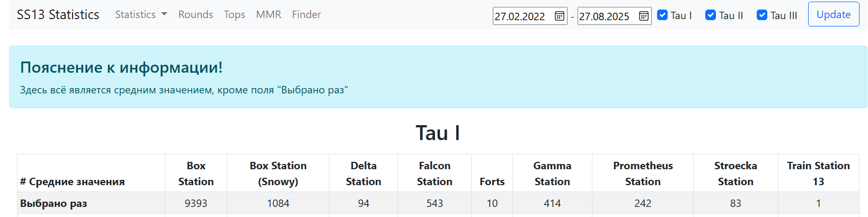Select the Prometheus Station column header
This screenshot has height=217, width=868.
tap(643, 173)
